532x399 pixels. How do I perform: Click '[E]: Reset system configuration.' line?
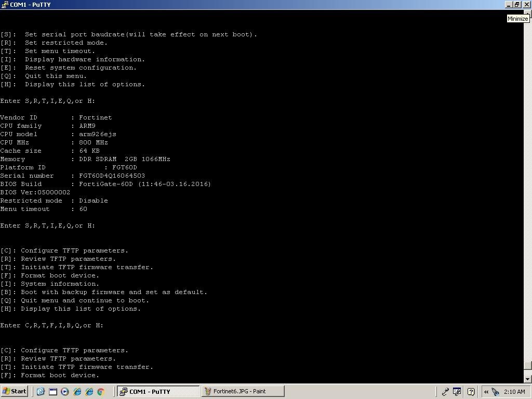pos(68,68)
